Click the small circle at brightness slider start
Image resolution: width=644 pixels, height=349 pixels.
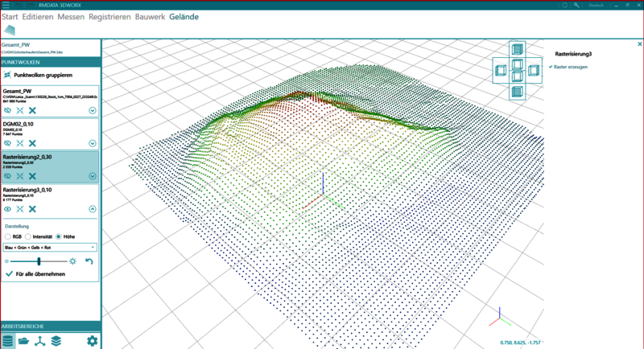(6, 261)
